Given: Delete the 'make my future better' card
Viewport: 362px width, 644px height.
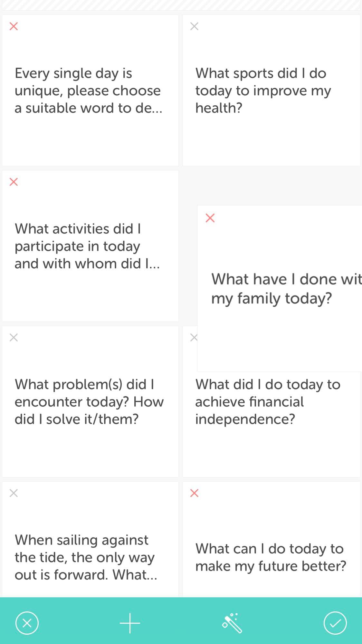Looking at the screenshot, I should [x=194, y=493].
